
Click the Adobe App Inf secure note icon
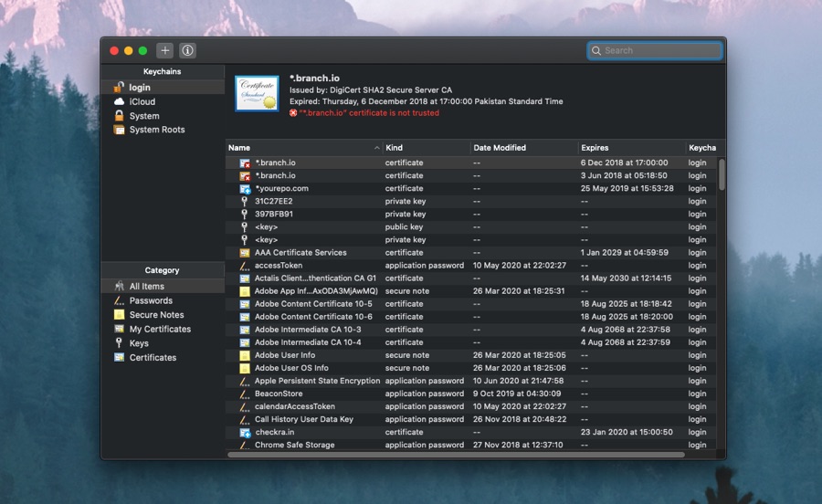[x=245, y=291]
